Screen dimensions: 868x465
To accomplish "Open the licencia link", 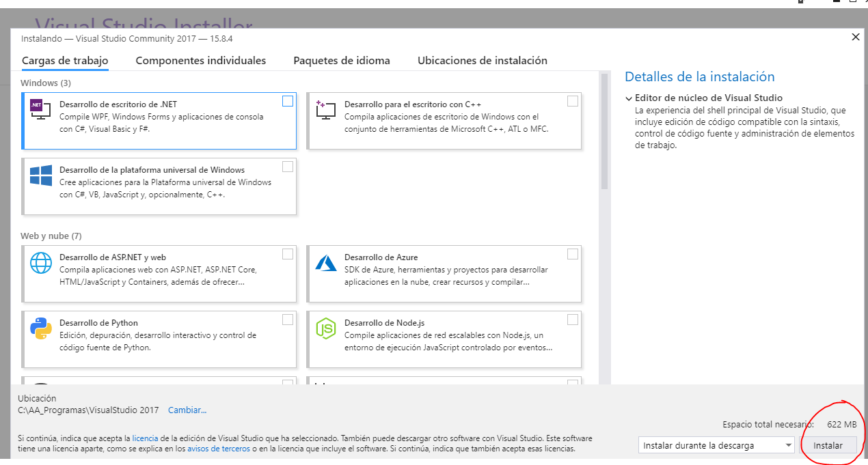I will point(145,438).
